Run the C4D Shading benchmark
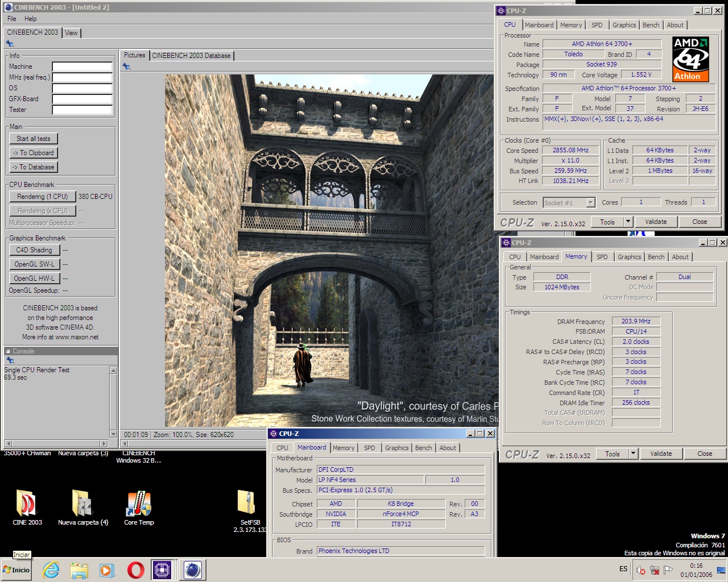 coord(34,250)
